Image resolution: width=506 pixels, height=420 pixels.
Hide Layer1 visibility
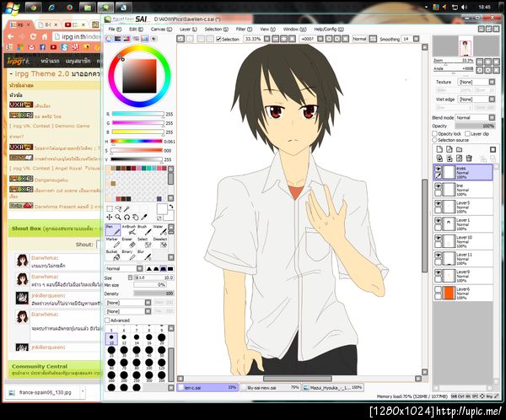click(438, 220)
